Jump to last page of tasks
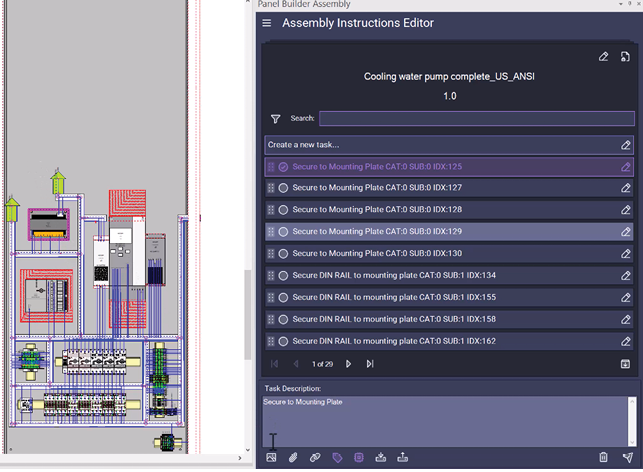The height and width of the screenshot is (472, 643). [x=369, y=364]
